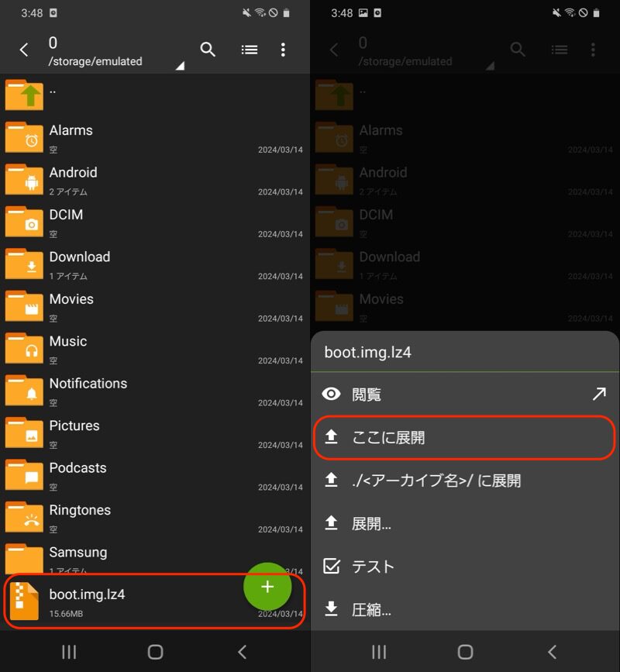Open the Android folder
620x672 pixels.
click(x=73, y=180)
